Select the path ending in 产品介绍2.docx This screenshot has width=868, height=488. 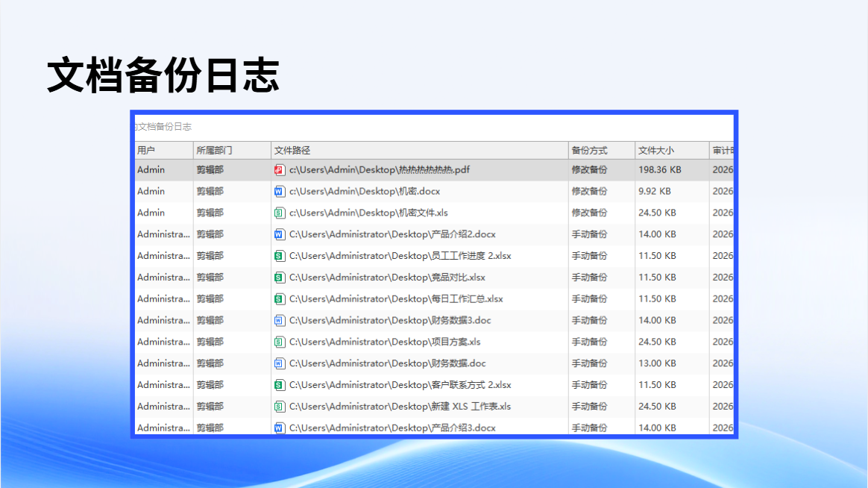pos(392,234)
